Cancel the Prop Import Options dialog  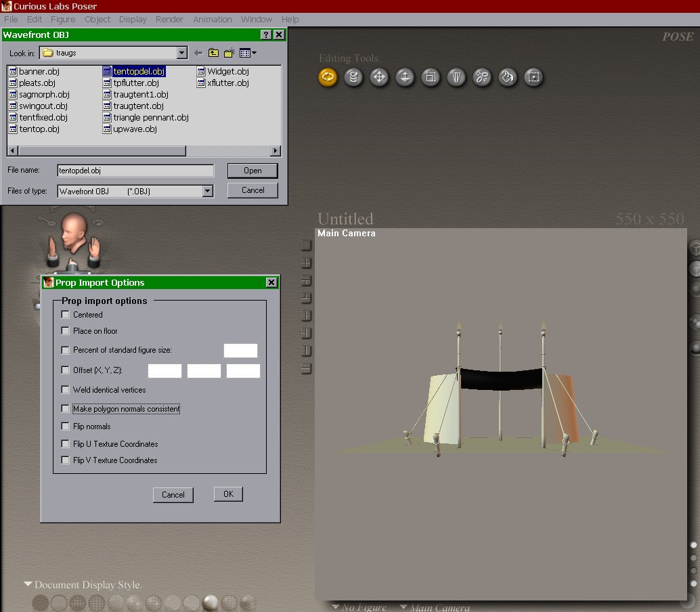pos(173,495)
